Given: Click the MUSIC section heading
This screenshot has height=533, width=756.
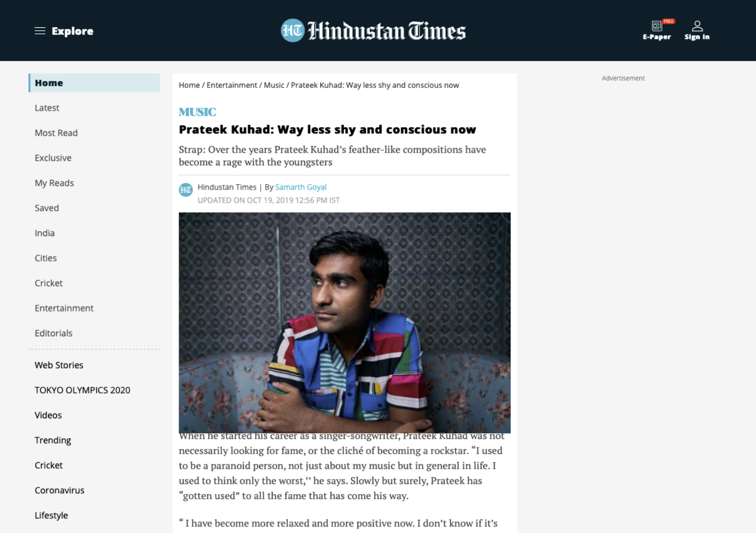Looking at the screenshot, I should pos(197,112).
